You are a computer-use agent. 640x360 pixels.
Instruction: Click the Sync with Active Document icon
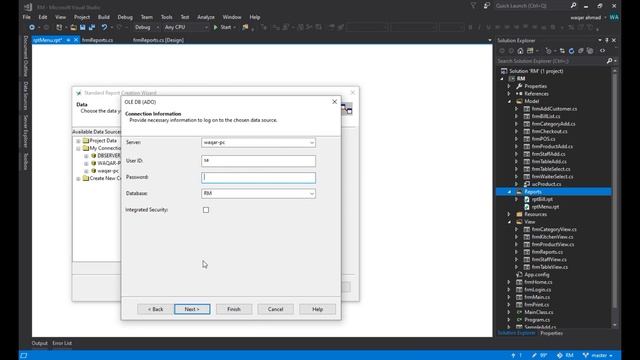(562, 51)
